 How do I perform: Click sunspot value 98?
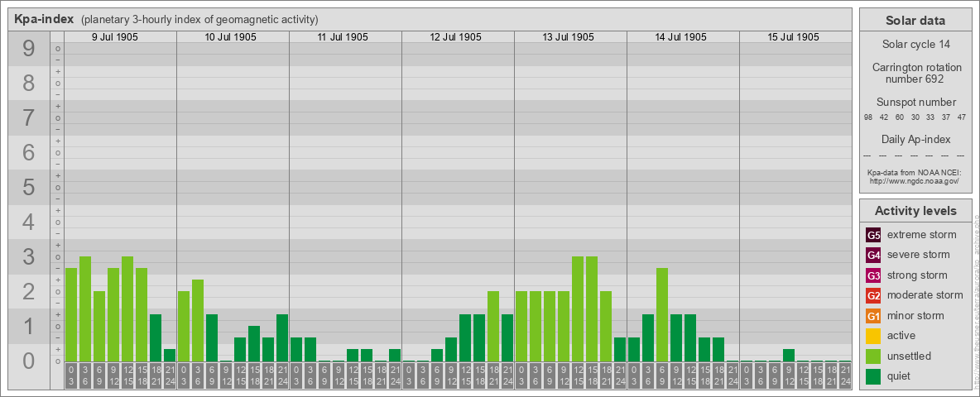tap(868, 117)
